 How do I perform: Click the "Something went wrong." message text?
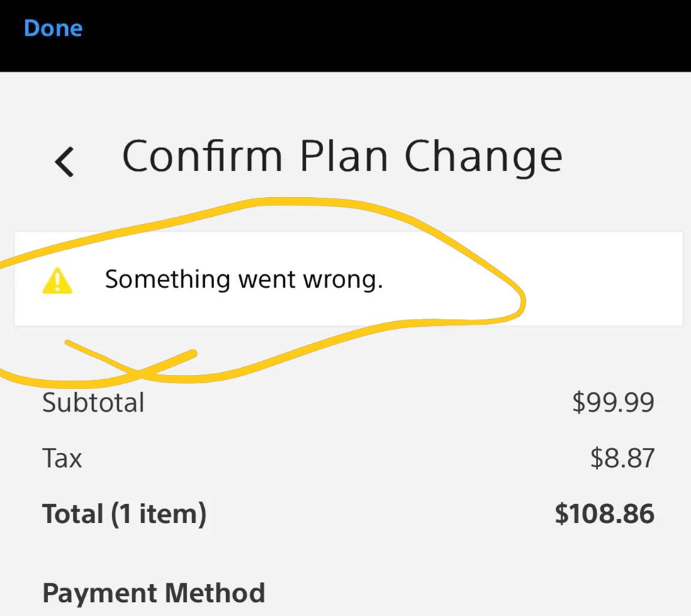click(x=244, y=279)
